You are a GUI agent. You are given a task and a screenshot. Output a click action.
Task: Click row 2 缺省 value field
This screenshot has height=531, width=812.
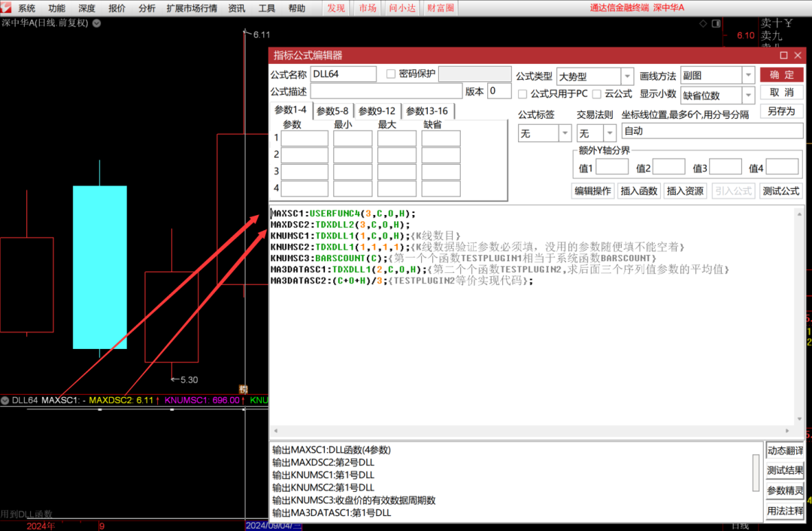click(441, 155)
